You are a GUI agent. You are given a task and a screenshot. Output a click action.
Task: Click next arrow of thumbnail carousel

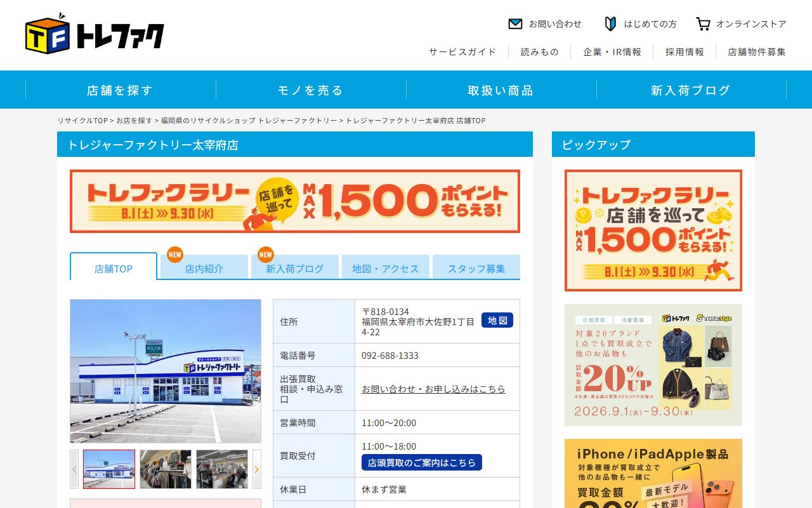tap(257, 469)
